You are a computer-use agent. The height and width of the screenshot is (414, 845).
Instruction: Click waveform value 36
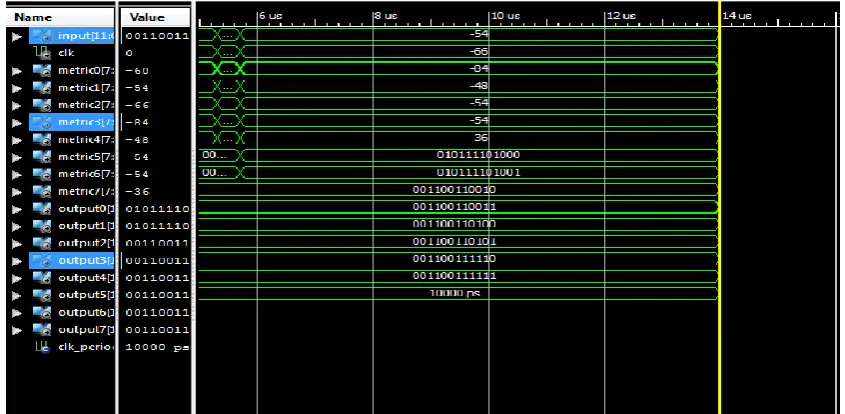click(x=481, y=137)
